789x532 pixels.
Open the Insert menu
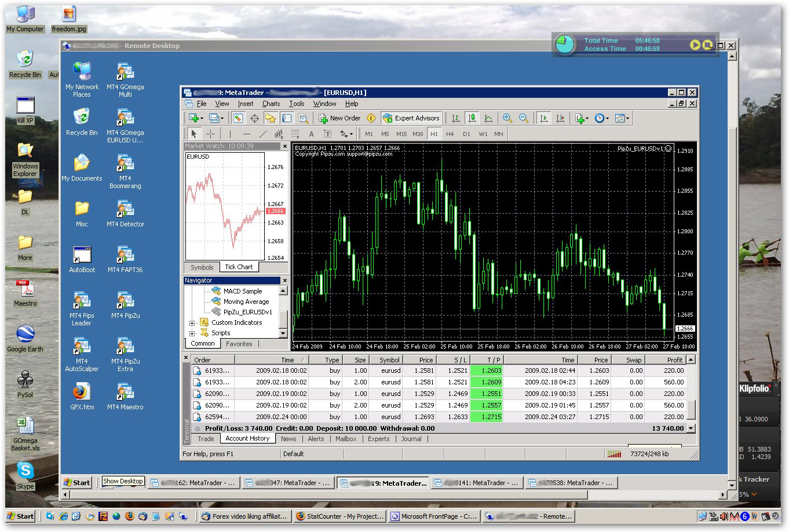click(x=246, y=104)
